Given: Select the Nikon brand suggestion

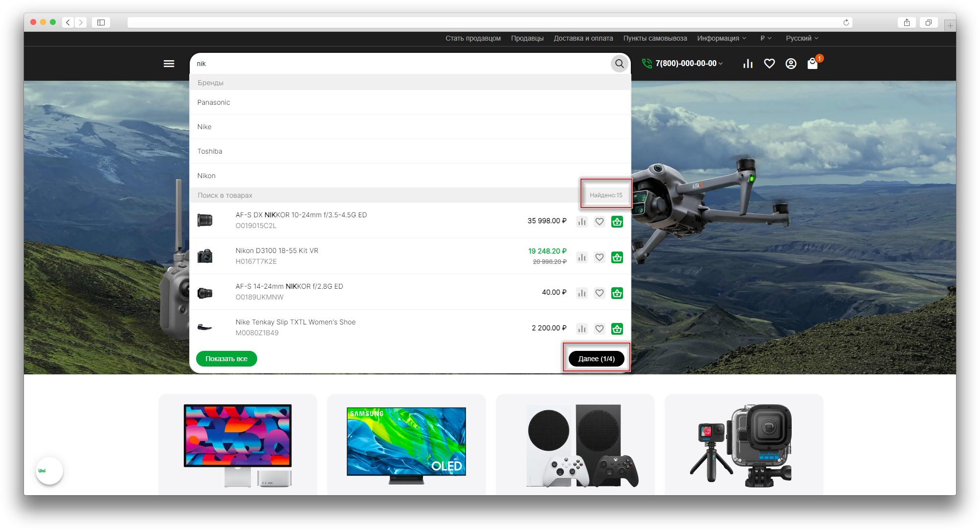Looking at the screenshot, I should 206,176.
